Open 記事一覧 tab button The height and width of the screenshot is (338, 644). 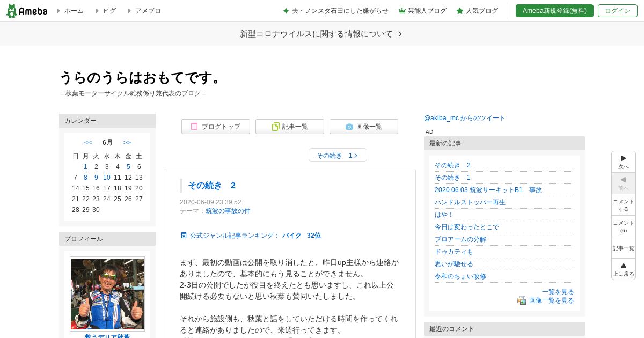coord(290,127)
